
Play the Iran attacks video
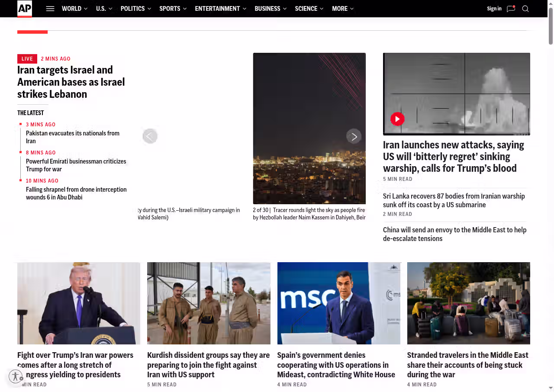click(x=397, y=119)
